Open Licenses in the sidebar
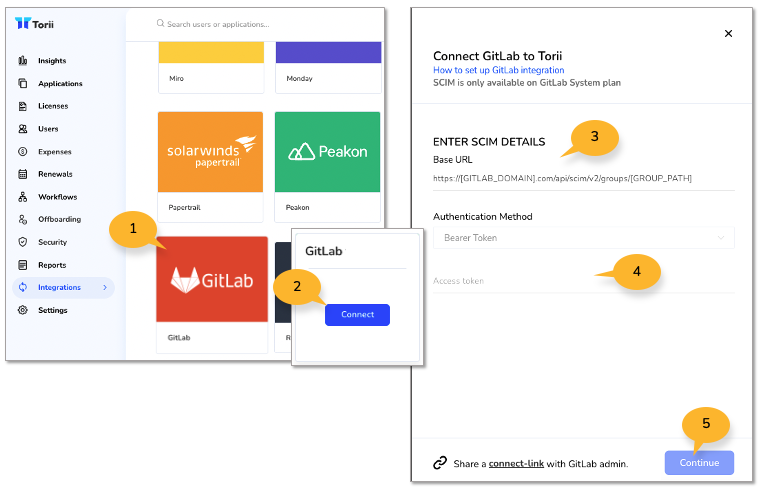The width and height of the screenshot is (759, 489). pyautogui.click(x=53, y=106)
